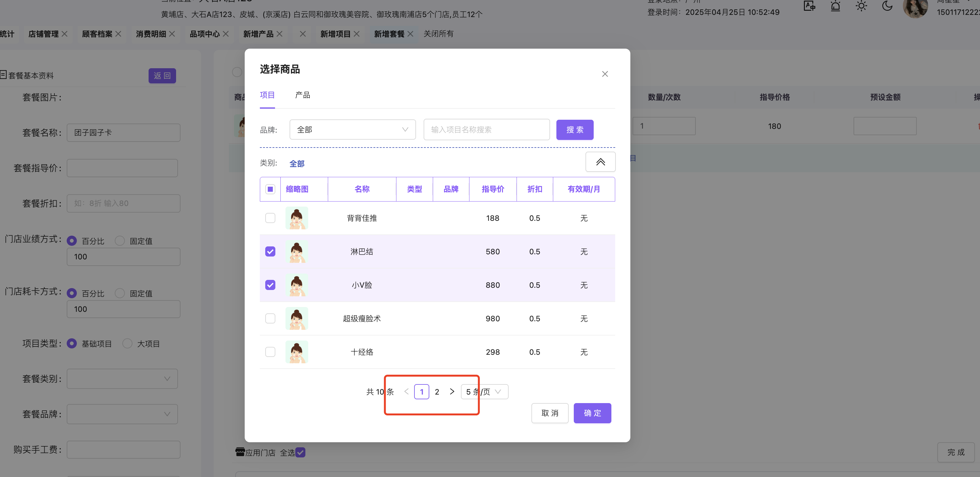Open the 品牌 全部 dropdown

pyautogui.click(x=352, y=130)
